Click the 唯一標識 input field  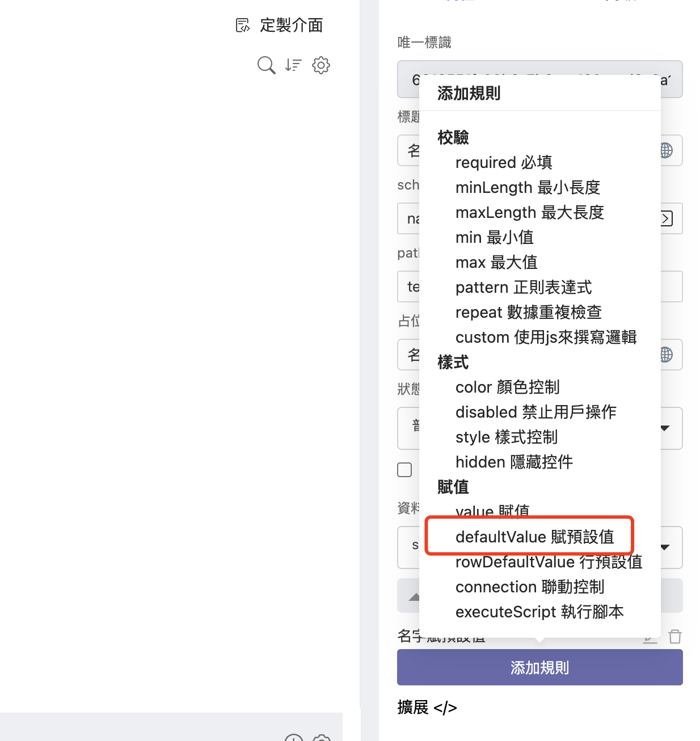(x=540, y=79)
